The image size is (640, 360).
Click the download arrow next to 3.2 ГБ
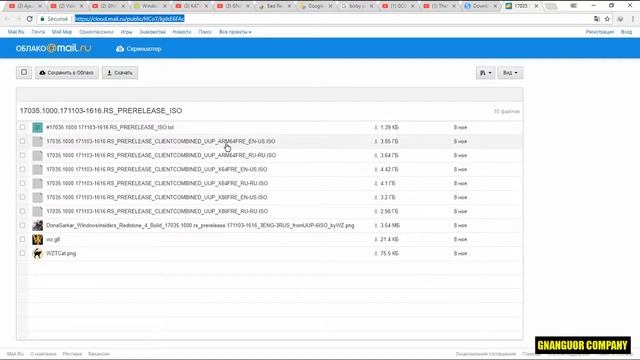[x=376, y=197]
